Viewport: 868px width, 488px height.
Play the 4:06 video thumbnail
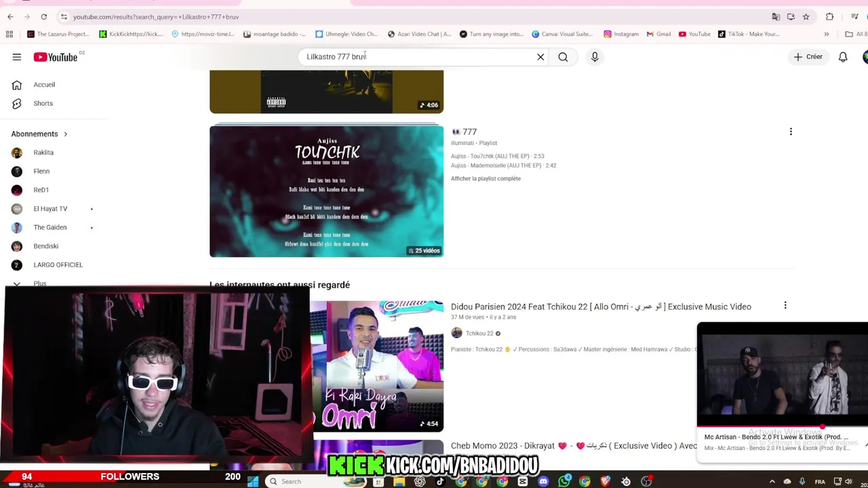click(326, 91)
